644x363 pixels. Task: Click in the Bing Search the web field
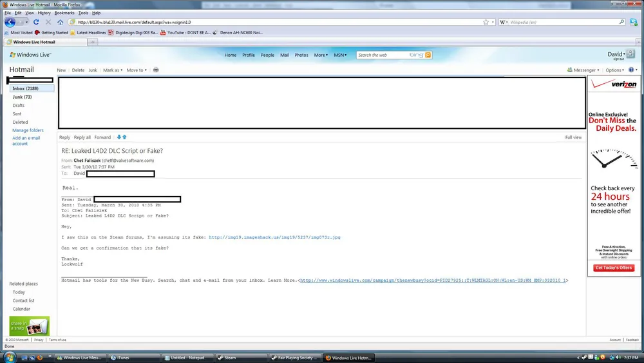point(383,55)
